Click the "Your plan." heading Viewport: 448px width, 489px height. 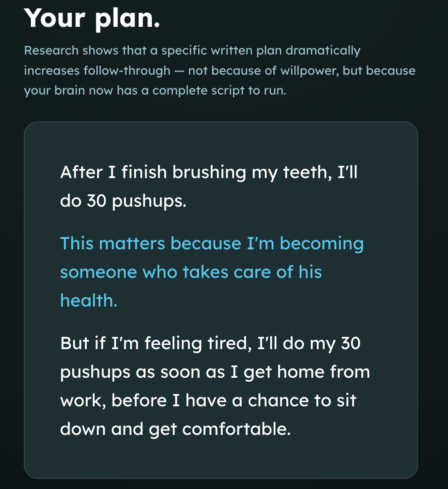coord(92,18)
